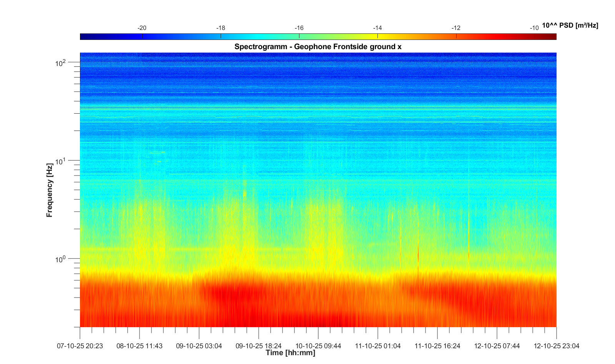615x364 pixels.
Task: Click the 12-10-25 23:04 time tick label
Action: (x=556, y=346)
